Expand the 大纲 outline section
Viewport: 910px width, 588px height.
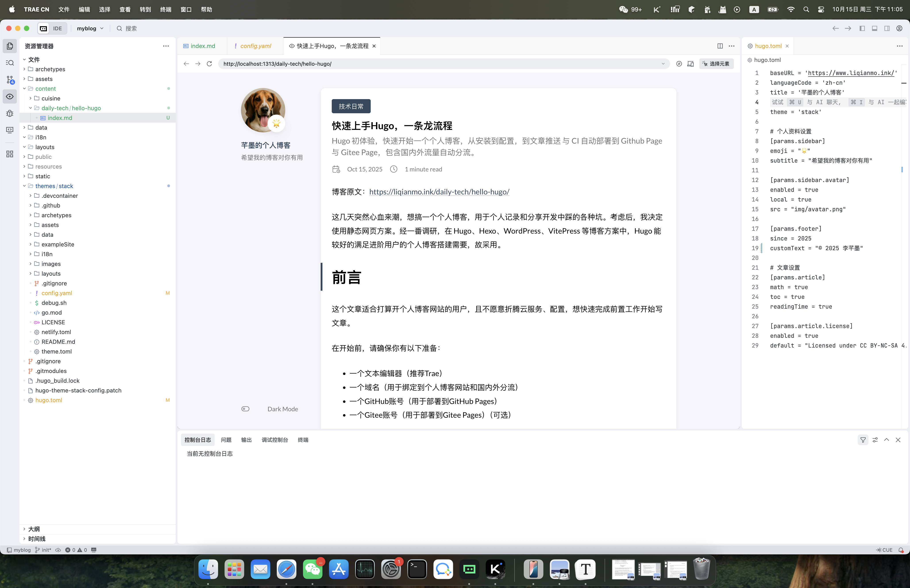click(x=34, y=529)
